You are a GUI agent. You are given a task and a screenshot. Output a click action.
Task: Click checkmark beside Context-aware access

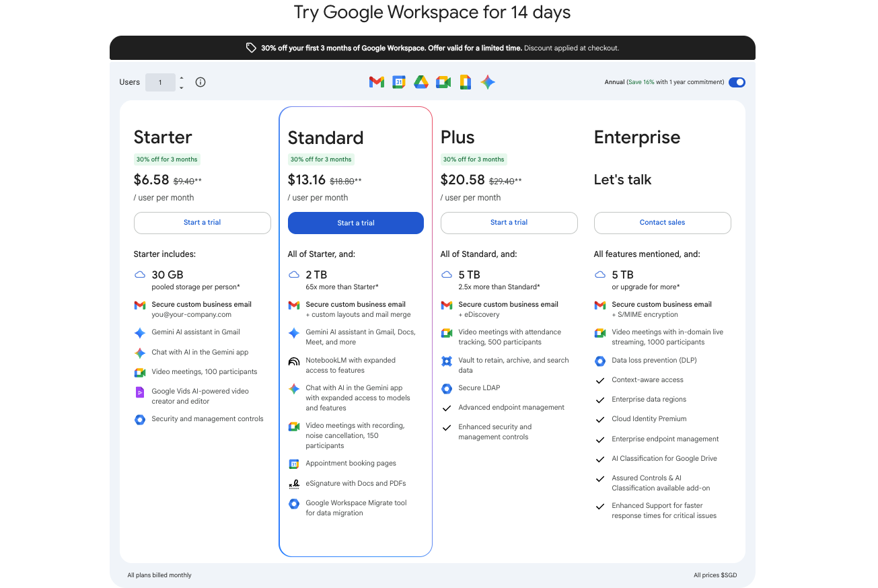click(x=600, y=380)
